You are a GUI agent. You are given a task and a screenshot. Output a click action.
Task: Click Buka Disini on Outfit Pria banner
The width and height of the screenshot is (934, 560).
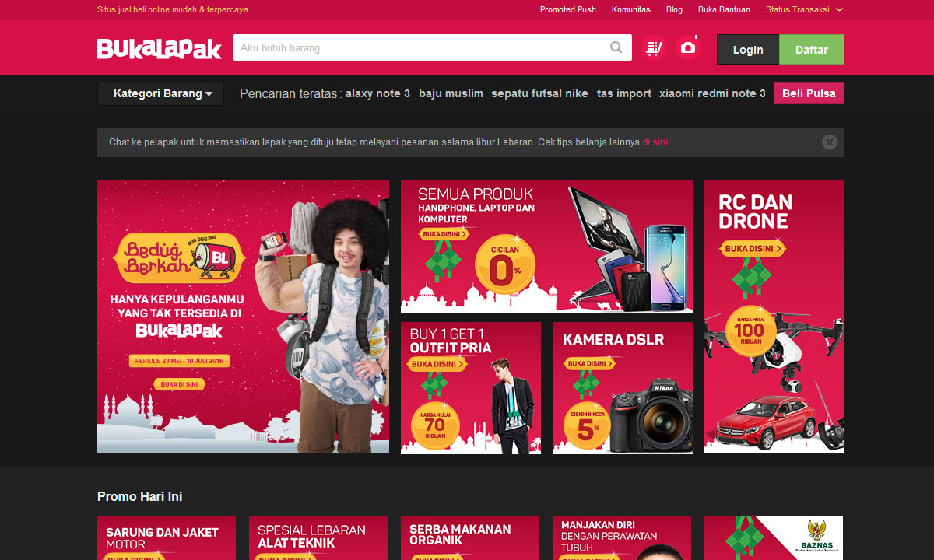tap(437, 364)
